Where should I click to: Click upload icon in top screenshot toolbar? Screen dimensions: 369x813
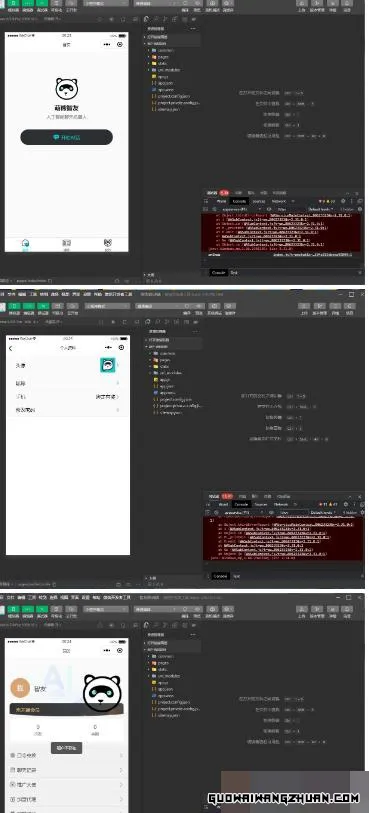[303, 3]
